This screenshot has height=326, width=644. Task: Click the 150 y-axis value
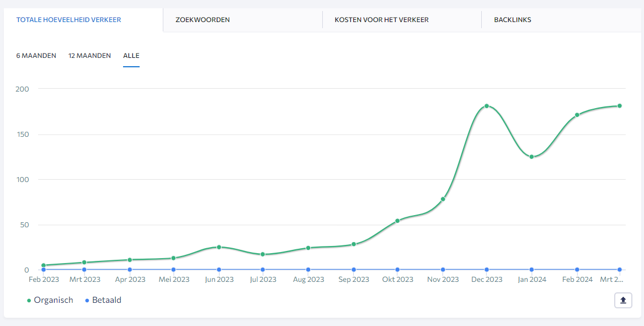(x=22, y=134)
